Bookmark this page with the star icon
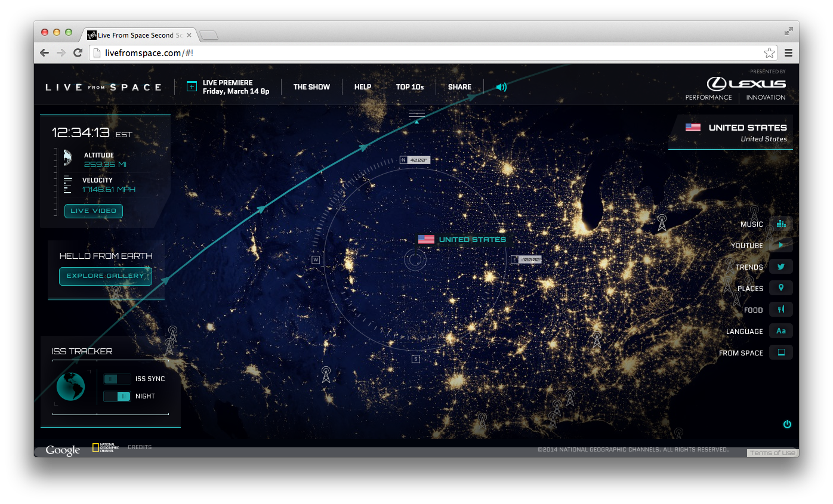 (x=770, y=52)
